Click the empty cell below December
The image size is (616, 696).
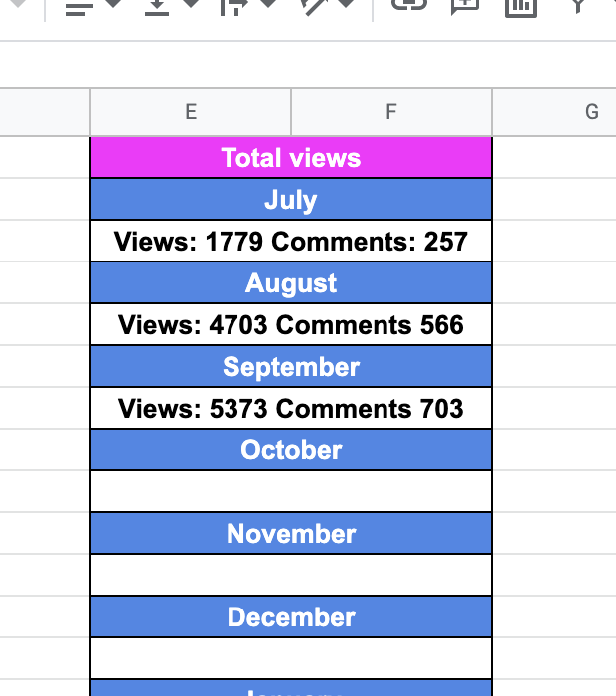[x=291, y=657]
